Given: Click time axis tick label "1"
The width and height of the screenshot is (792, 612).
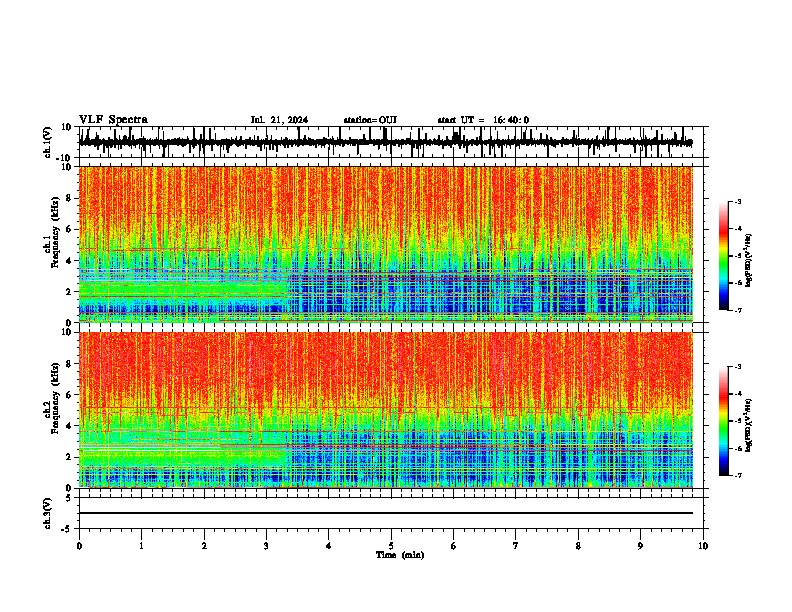Looking at the screenshot, I should click(x=141, y=546).
